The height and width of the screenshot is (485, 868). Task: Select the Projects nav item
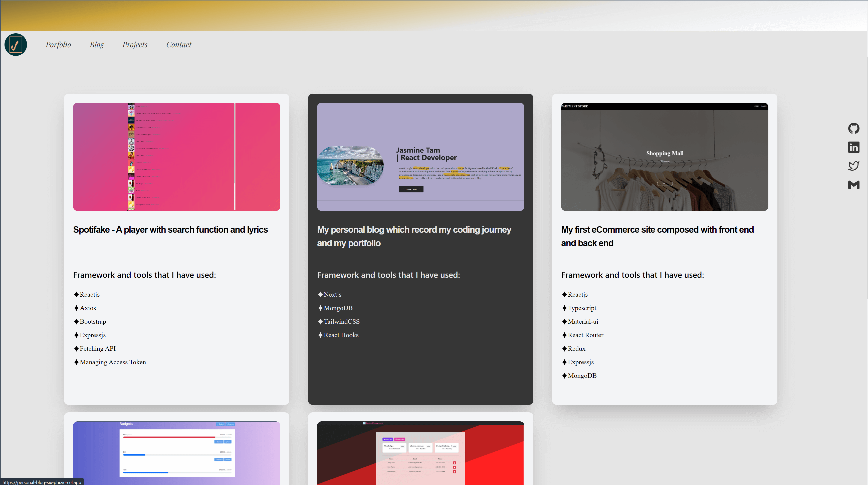(135, 45)
